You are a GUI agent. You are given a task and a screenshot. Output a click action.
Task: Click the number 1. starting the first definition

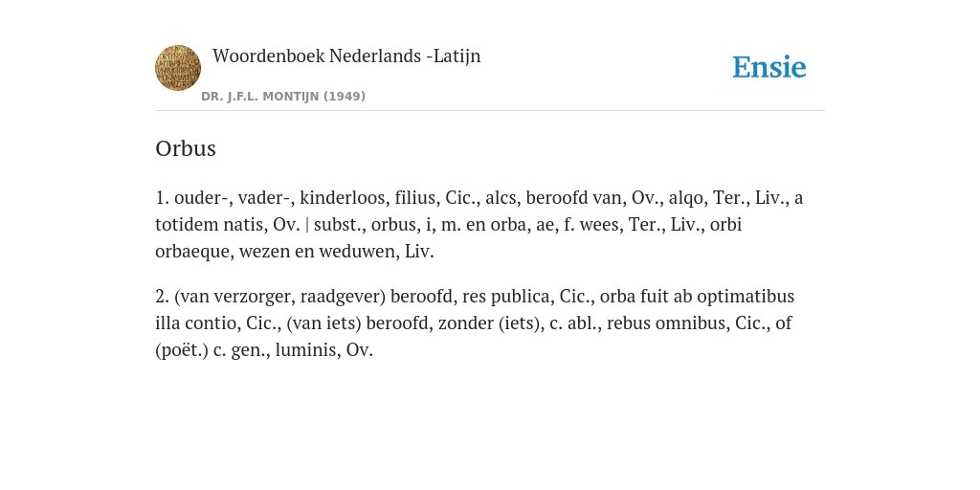(x=162, y=197)
